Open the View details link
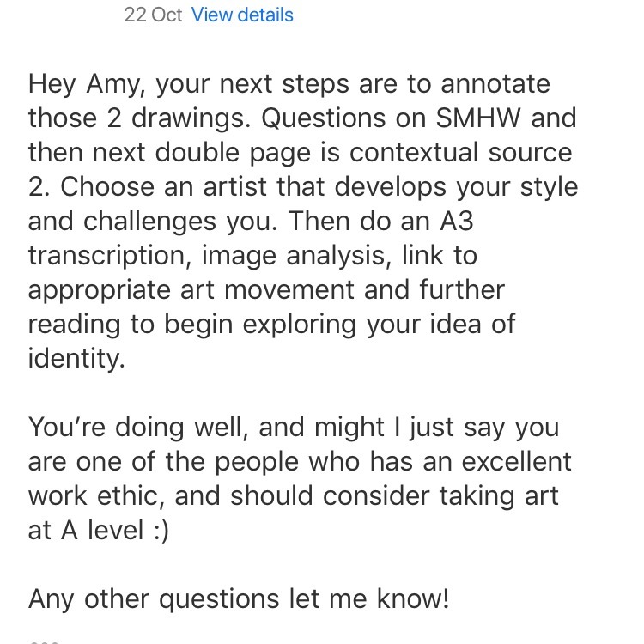This screenshot has height=644, width=644. click(x=242, y=15)
